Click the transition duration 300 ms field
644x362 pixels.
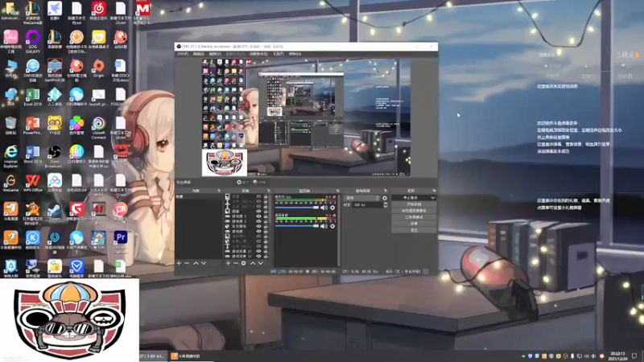tap(368, 205)
